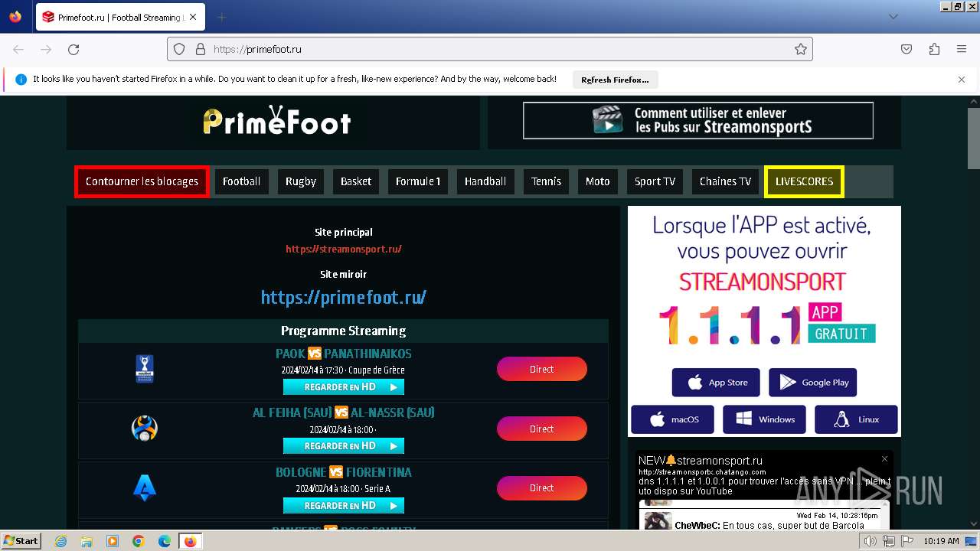The width and height of the screenshot is (980, 551).
Task: Click Refresh Firefox button in notification
Action: coord(615,80)
